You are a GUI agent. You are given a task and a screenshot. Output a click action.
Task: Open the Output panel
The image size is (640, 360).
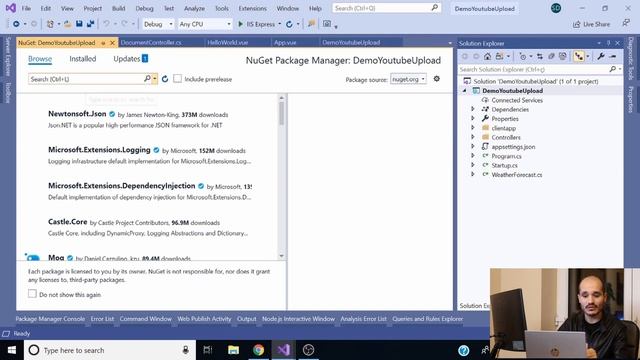click(247, 319)
